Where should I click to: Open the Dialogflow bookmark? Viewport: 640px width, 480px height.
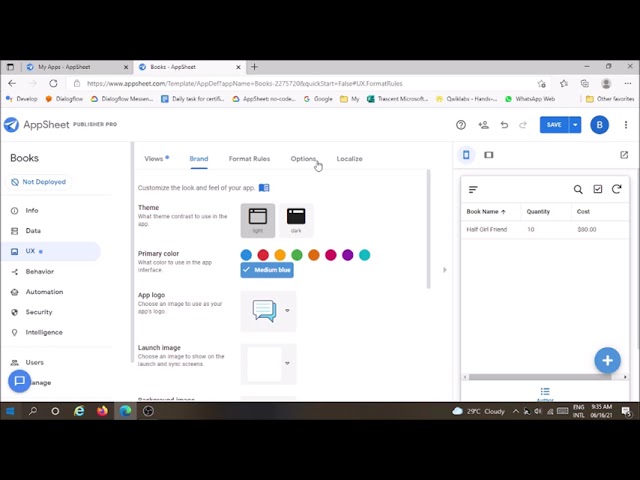click(x=64, y=99)
